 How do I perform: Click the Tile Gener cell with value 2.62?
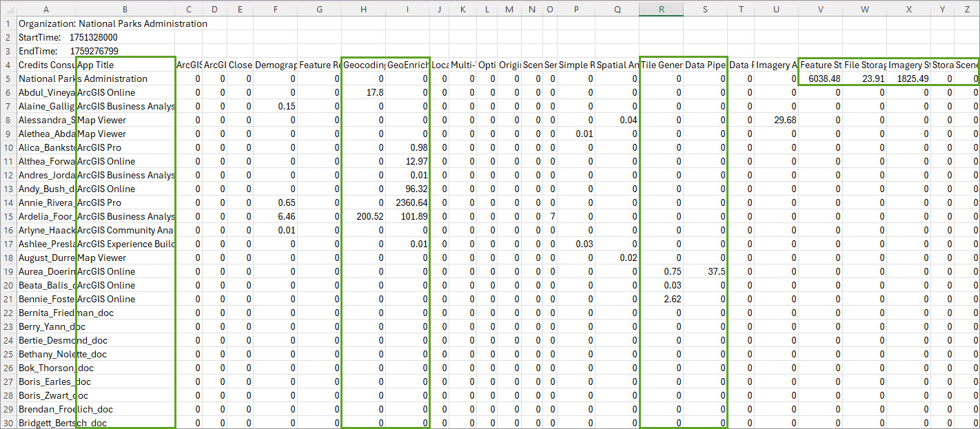tap(661, 299)
